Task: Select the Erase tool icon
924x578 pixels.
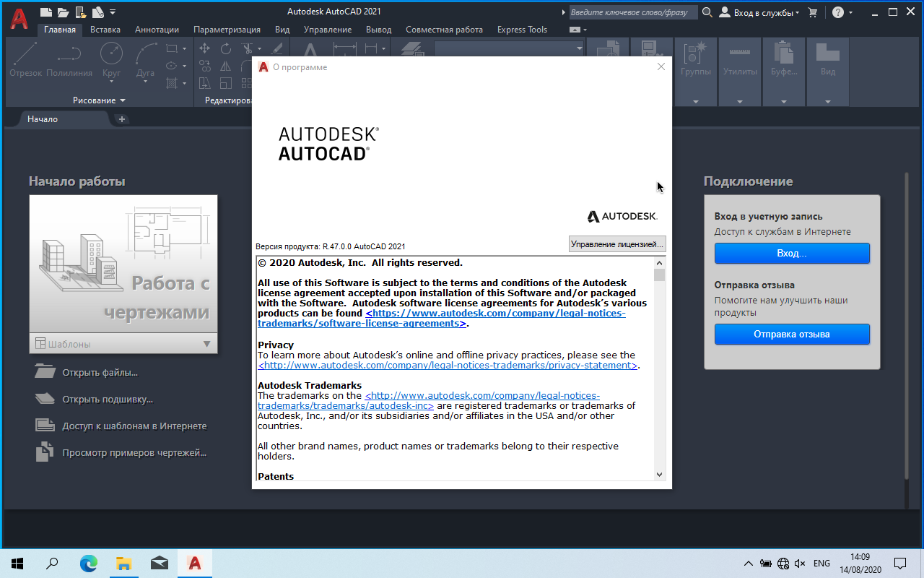Action: pyautogui.click(x=276, y=48)
